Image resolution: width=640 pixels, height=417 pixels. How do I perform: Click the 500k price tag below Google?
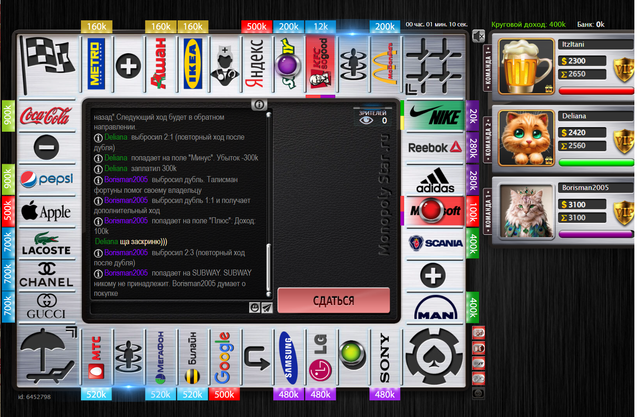(x=224, y=394)
